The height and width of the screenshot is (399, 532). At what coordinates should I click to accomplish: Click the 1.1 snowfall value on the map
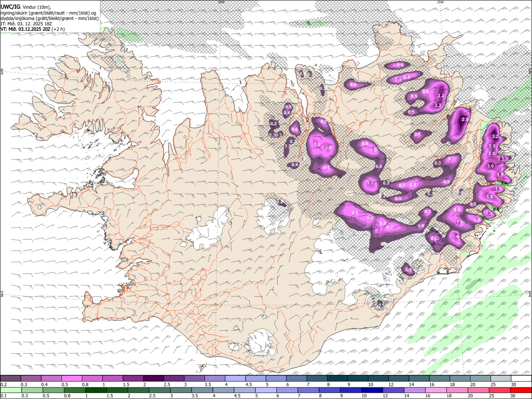coord(370,183)
